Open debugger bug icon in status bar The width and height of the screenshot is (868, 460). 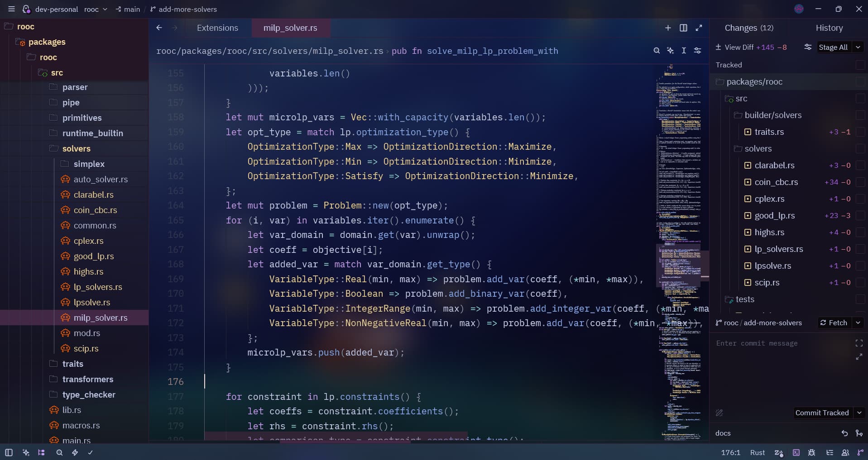(x=811, y=452)
